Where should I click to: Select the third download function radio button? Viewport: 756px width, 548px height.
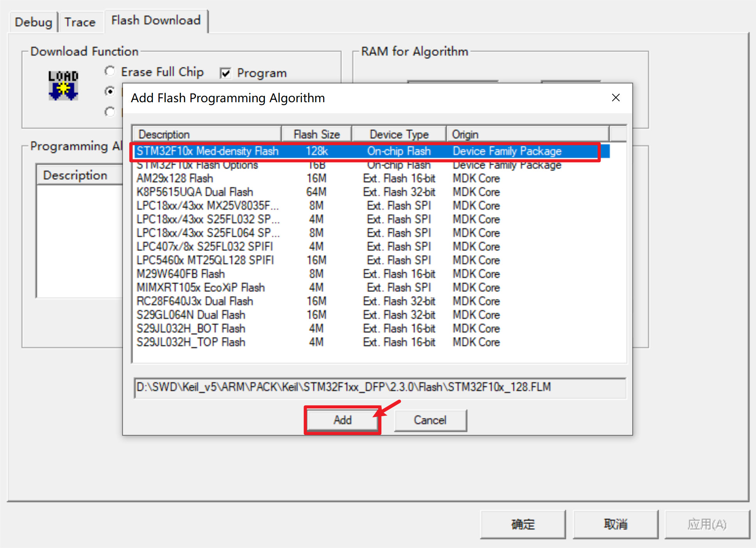[x=110, y=112]
